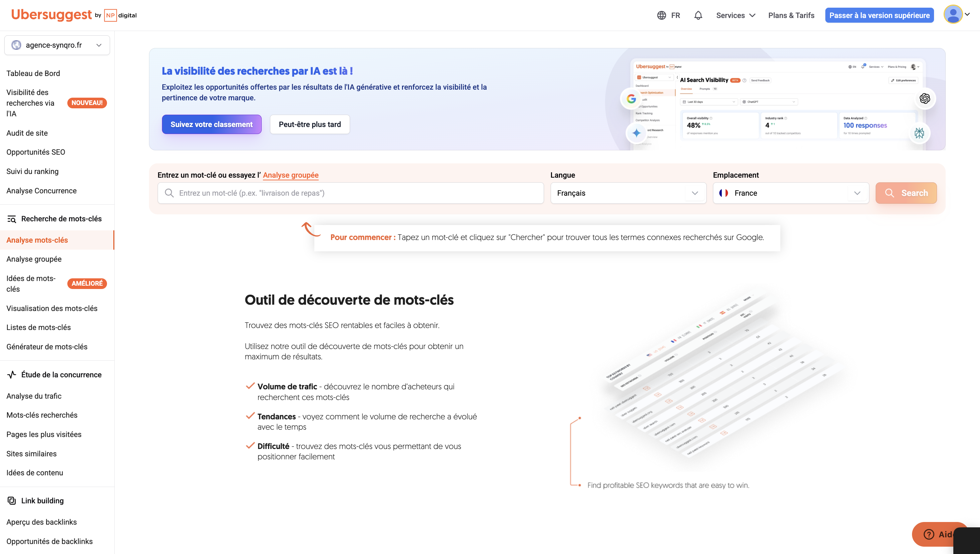Open Analyse Concurrence
Viewport: 980px width, 554px height.
coord(41,191)
